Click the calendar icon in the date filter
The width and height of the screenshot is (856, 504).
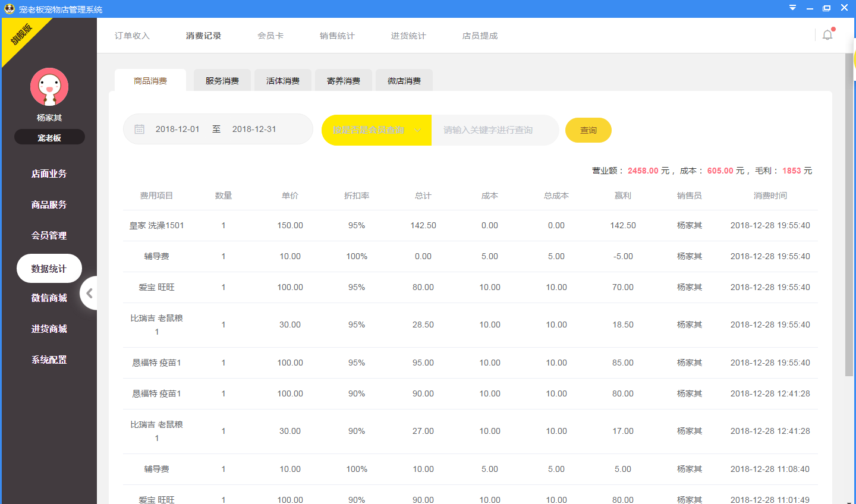tap(139, 128)
